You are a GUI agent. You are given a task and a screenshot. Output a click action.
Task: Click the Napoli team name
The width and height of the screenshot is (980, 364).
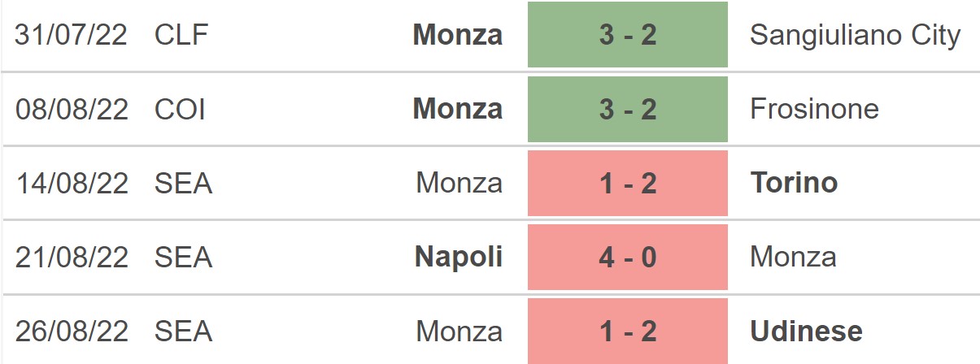tap(459, 257)
